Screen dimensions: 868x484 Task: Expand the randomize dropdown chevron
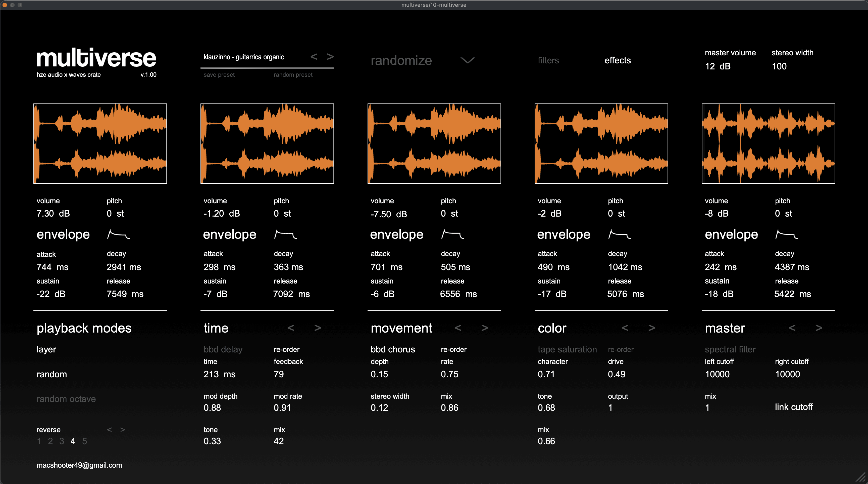point(467,60)
